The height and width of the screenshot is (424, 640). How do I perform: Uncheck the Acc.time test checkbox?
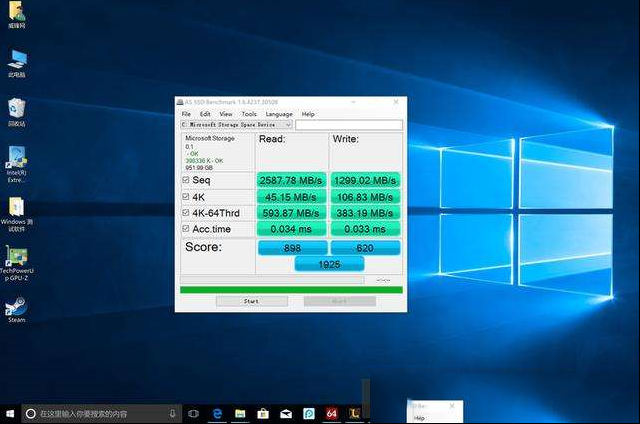point(186,229)
